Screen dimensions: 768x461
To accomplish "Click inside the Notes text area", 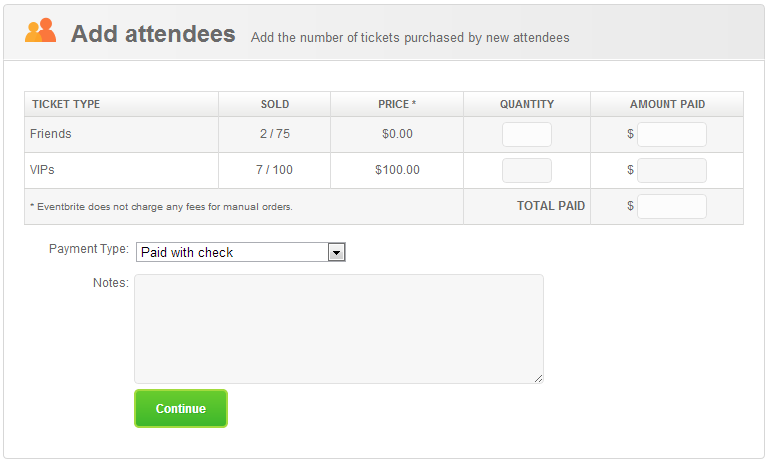I will [339, 329].
